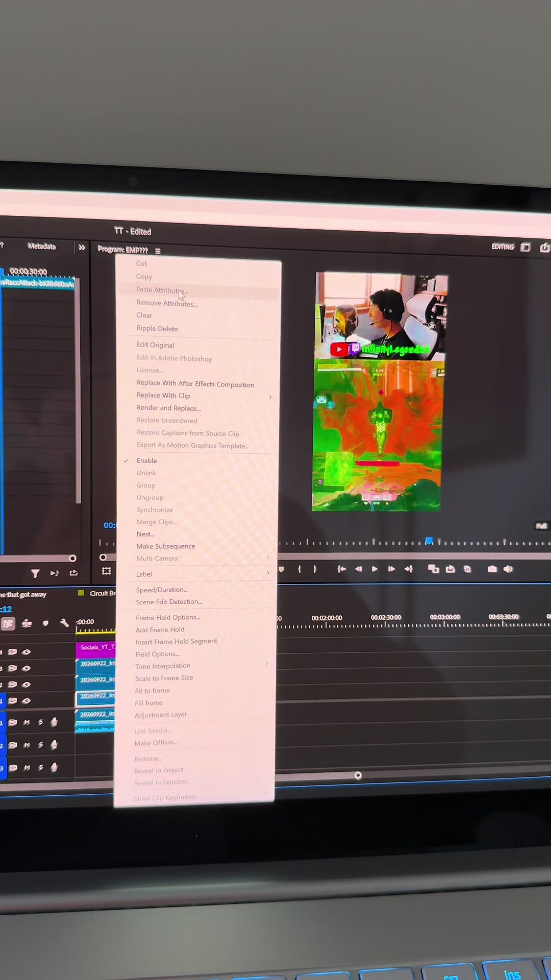This screenshot has width=551, height=980.
Task: Click the Mark In bracket icon
Action: (x=299, y=569)
